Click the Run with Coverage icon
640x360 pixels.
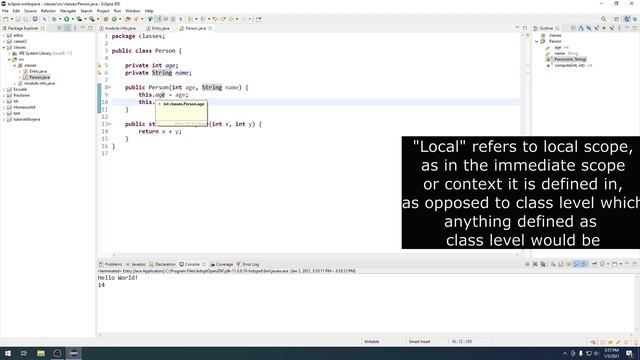[79, 19]
